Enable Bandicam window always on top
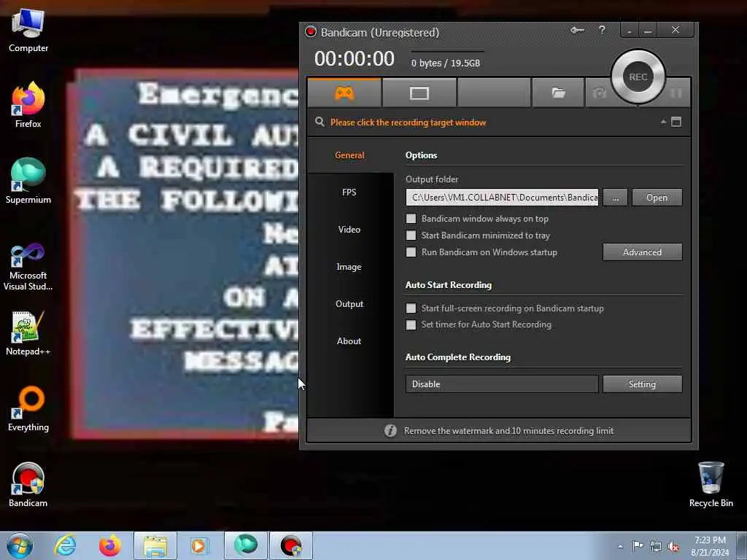 click(411, 219)
